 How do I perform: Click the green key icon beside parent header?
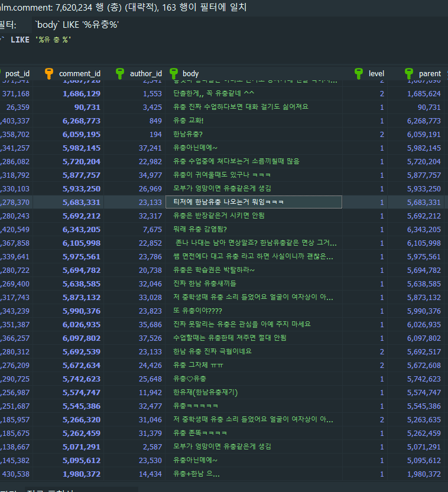pyautogui.click(x=409, y=74)
